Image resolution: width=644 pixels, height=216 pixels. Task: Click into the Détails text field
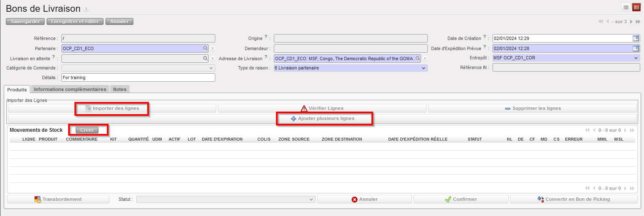click(138, 77)
